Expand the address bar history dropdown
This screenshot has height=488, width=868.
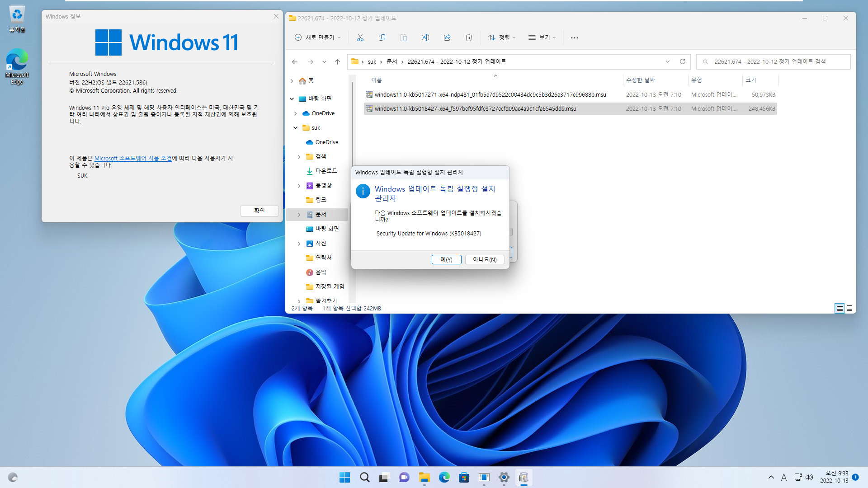668,61
